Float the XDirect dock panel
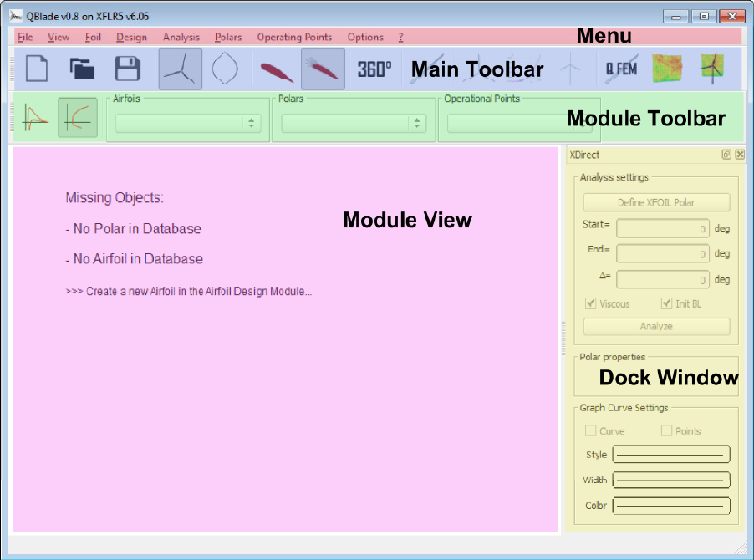The image size is (754, 560). point(726,155)
